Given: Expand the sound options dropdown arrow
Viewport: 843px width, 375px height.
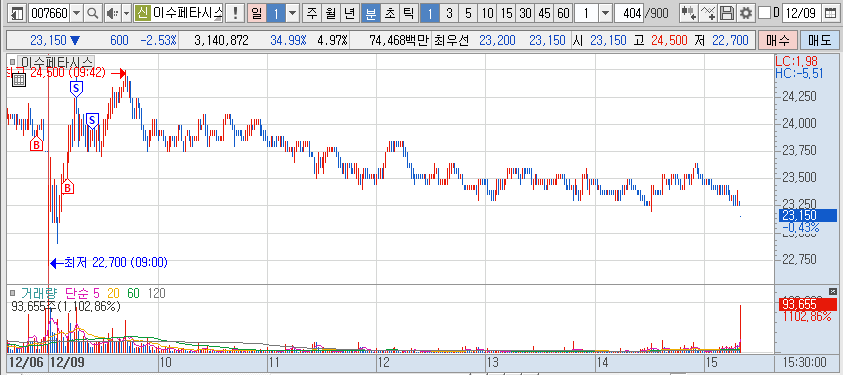Looking at the screenshot, I should (126, 13).
